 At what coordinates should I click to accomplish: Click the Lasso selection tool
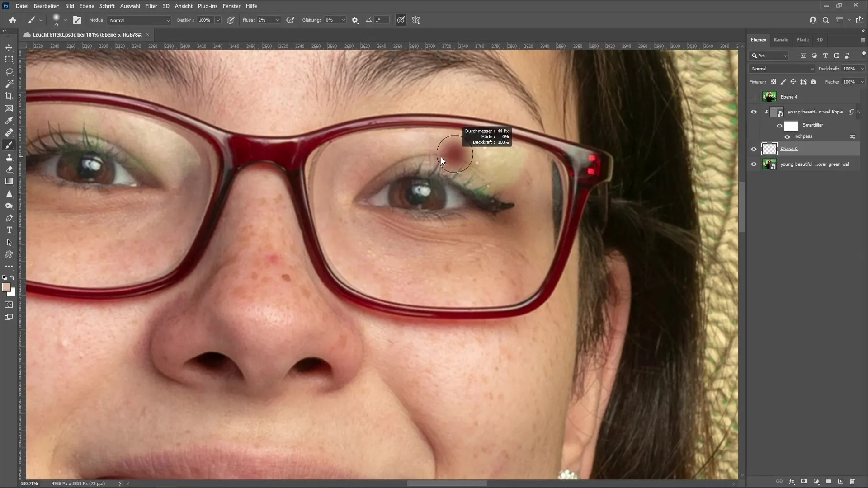9,71
